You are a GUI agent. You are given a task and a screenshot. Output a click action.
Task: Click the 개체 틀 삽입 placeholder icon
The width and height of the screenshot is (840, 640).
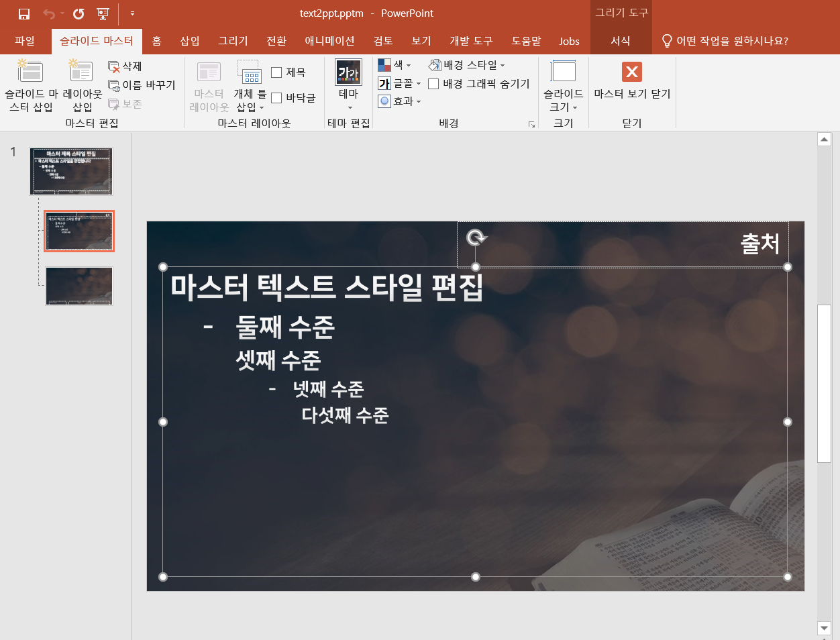250,72
